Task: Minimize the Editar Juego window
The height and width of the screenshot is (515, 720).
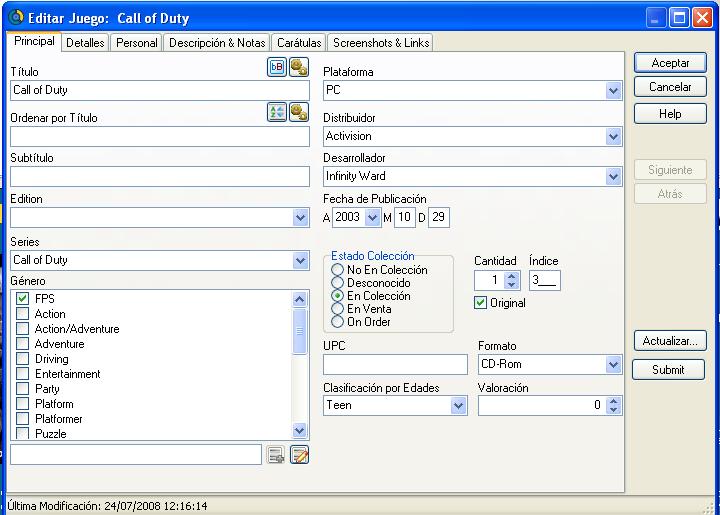Action: click(x=655, y=18)
